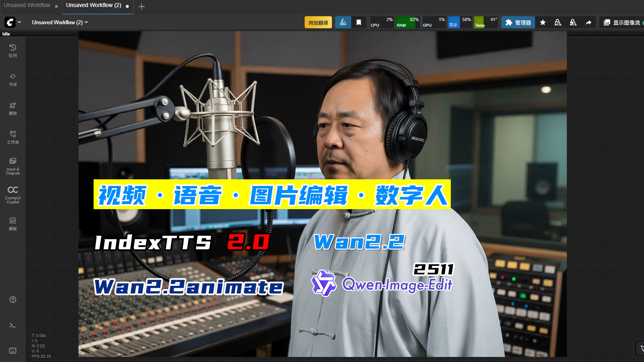Toggle the 附加翻译 translation feature
The width and height of the screenshot is (644, 362).
pyautogui.click(x=318, y=22)
